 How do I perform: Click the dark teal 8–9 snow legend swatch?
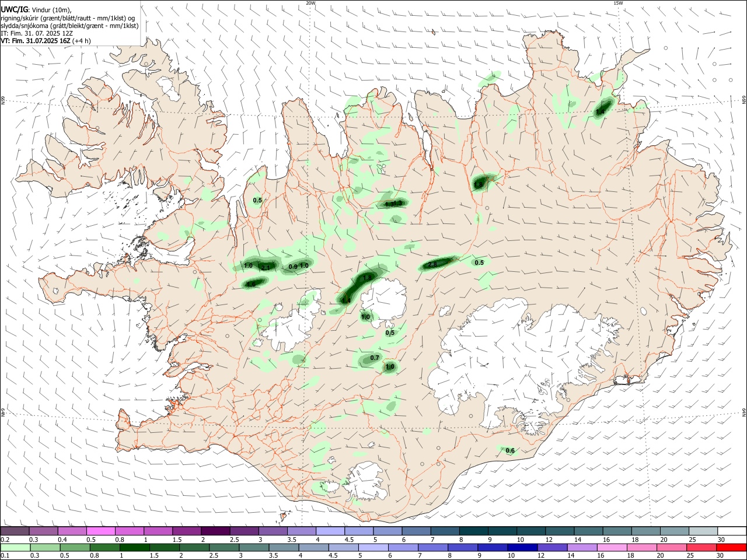(474, 531)
